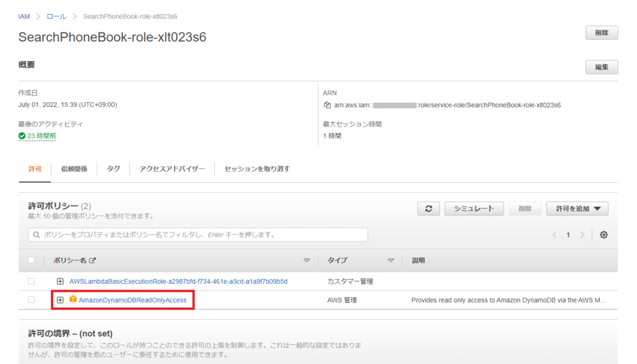Sort by the タイプ column arrow
The image size is (637, 364).
coord(391,261)
